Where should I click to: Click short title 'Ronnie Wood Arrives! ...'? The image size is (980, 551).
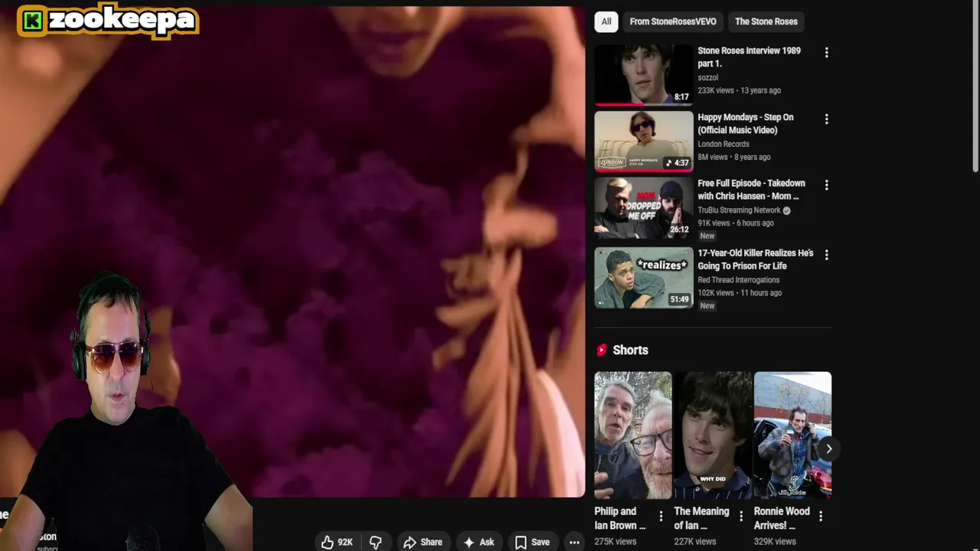click(781, 518)
